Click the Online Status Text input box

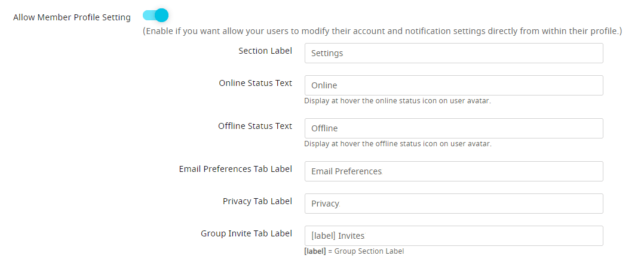(454, 85)
